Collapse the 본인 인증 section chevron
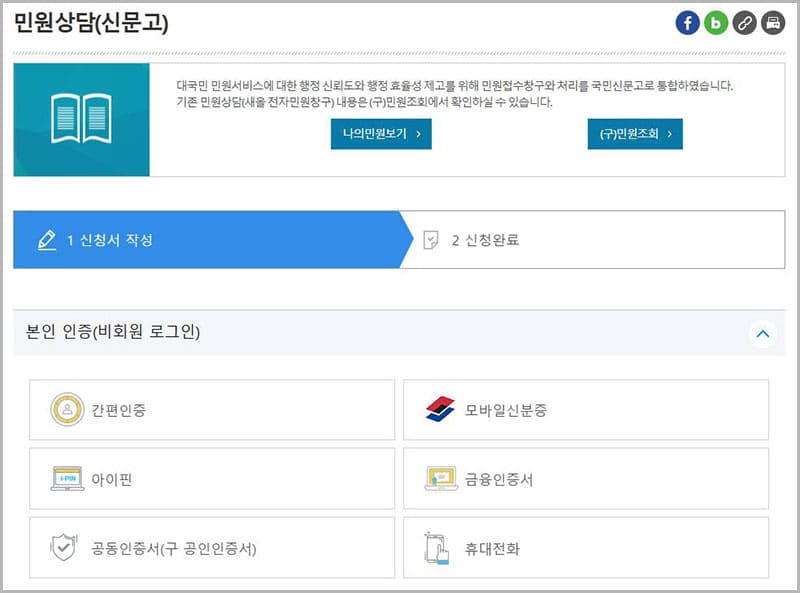 click(x=763, y=334)
